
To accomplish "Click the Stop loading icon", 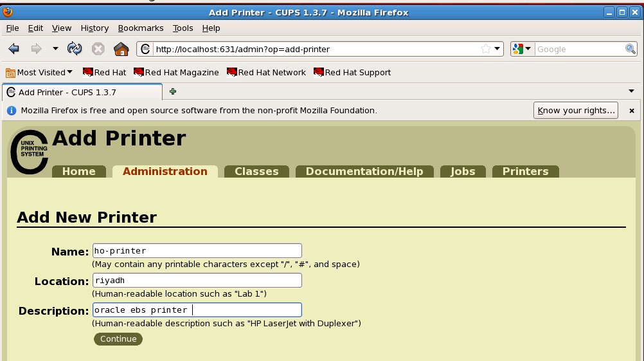I will pos(98,49).
